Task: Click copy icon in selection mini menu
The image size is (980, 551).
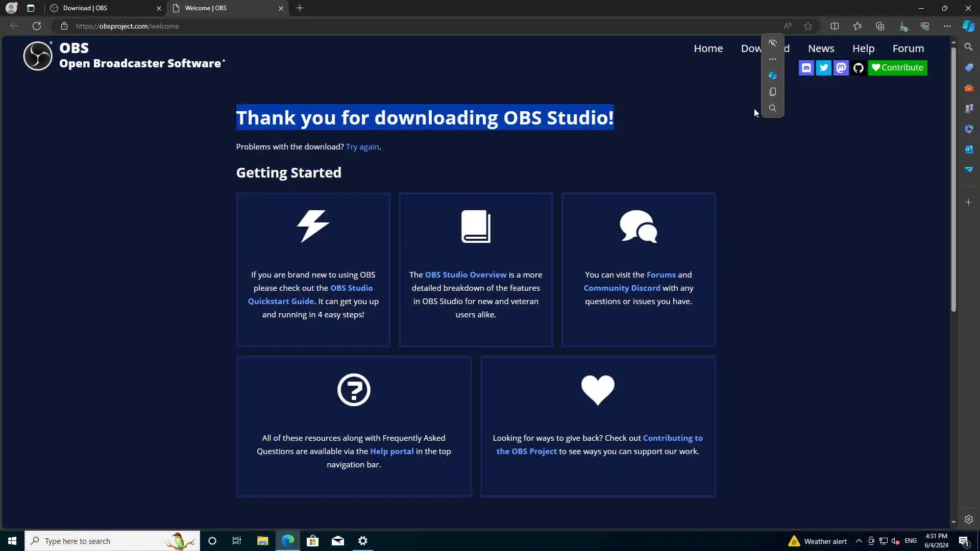Action: [772, 92]
